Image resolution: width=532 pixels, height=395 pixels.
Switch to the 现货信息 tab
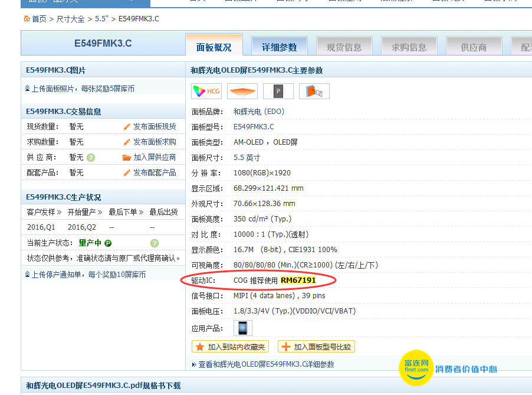344,46
